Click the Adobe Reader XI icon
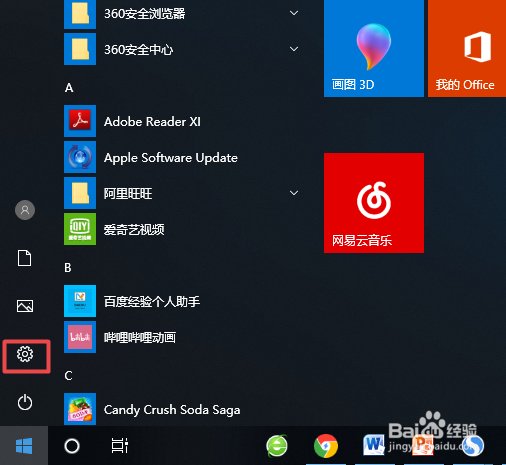 coord(80,121)
